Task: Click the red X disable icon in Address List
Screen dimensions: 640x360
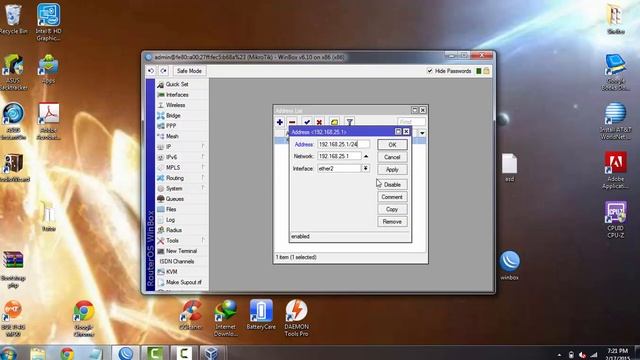Action: [x=320, y=122]
